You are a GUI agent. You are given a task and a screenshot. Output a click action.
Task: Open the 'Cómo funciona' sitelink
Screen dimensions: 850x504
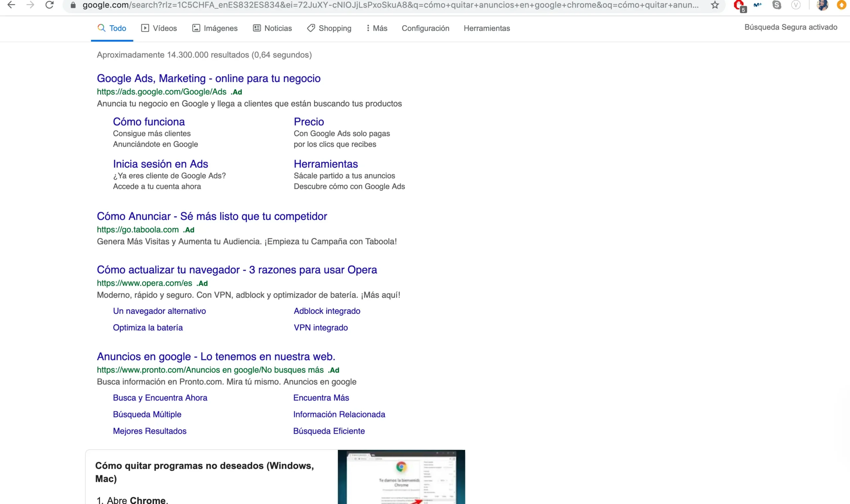pyautogui.click(x=149, y=121)
